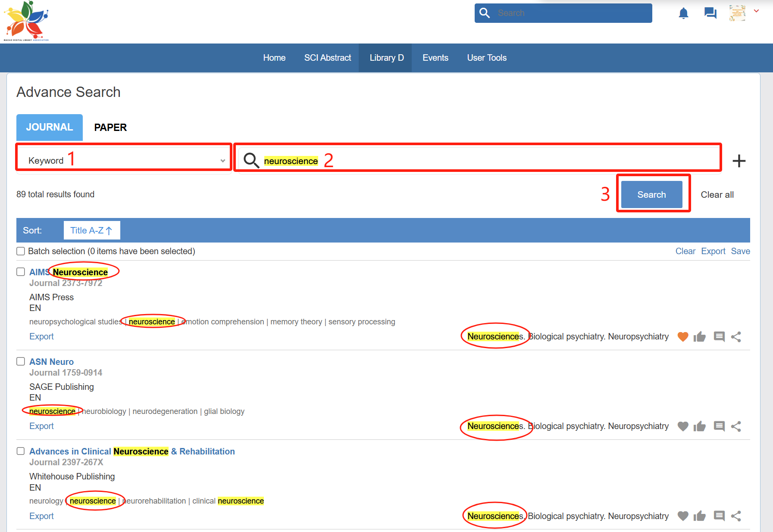773x532 pixels.
Task: Open the Keyword search field dropdown
Action: 124,161
